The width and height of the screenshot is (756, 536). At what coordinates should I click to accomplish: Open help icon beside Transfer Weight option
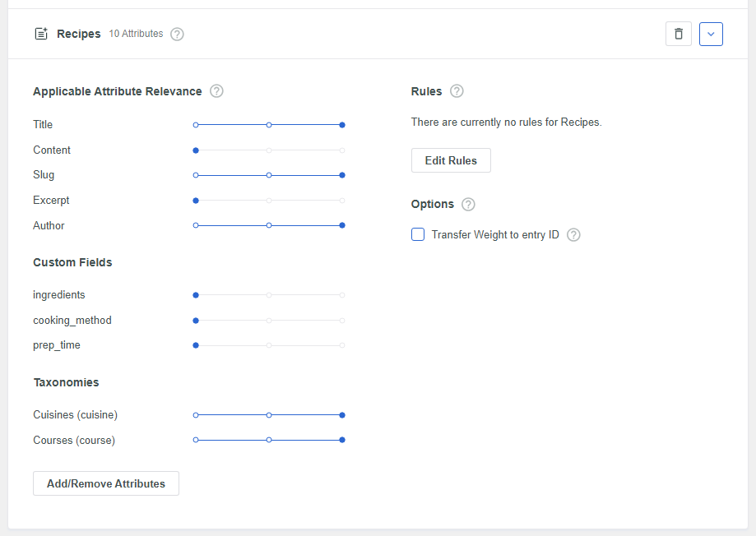tap(573, 235)
